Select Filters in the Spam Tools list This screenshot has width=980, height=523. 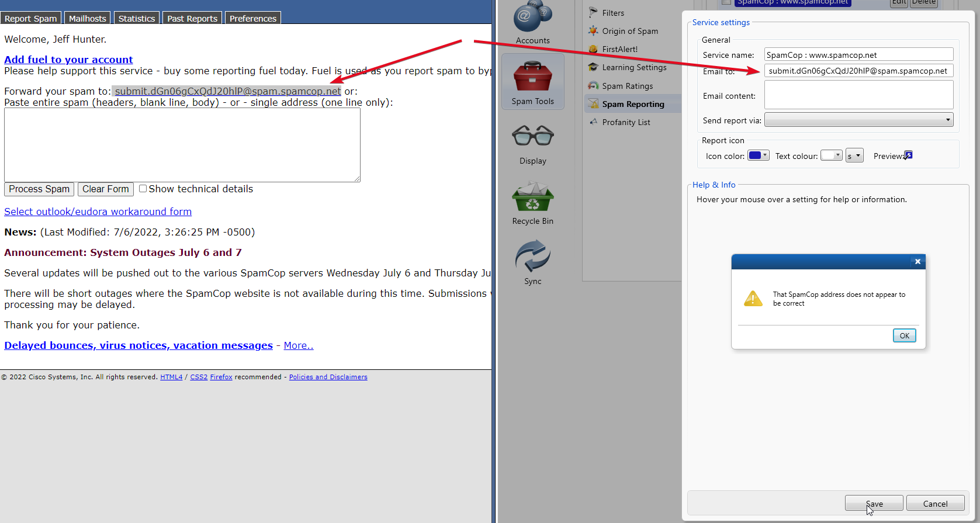(613, 13)
